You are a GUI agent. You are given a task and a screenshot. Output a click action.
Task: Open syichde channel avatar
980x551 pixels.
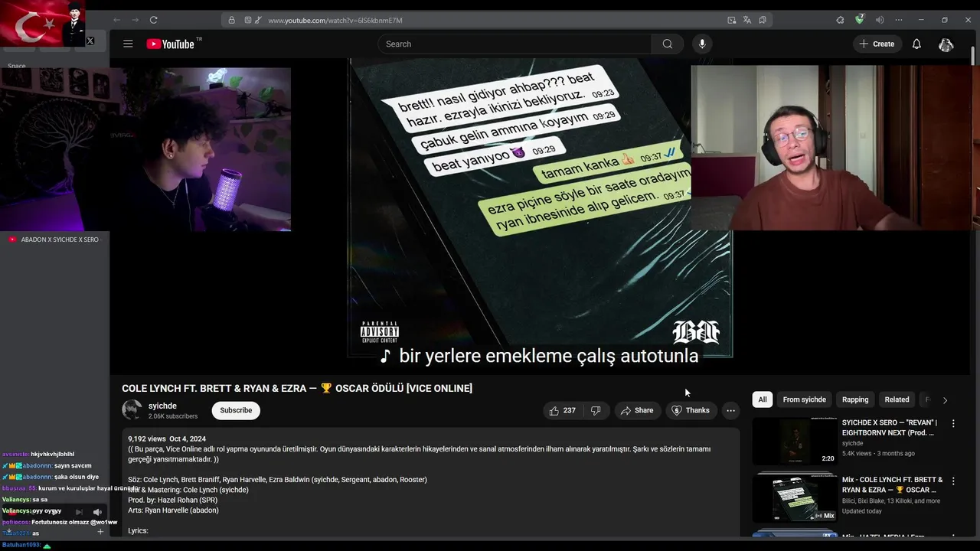(132, 409)
